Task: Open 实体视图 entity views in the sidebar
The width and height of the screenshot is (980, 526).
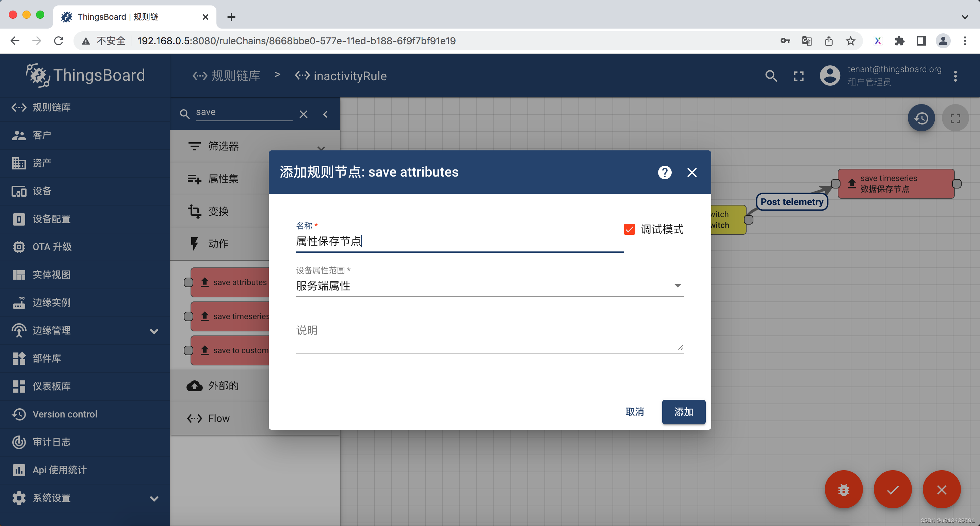Action: (x=85, y=275)
